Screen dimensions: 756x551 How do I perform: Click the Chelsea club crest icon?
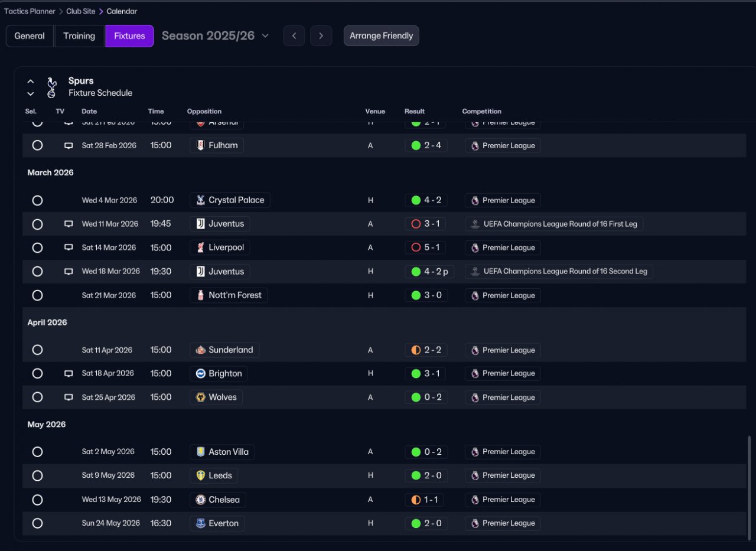pyautogui.click(x=201, y=500)
